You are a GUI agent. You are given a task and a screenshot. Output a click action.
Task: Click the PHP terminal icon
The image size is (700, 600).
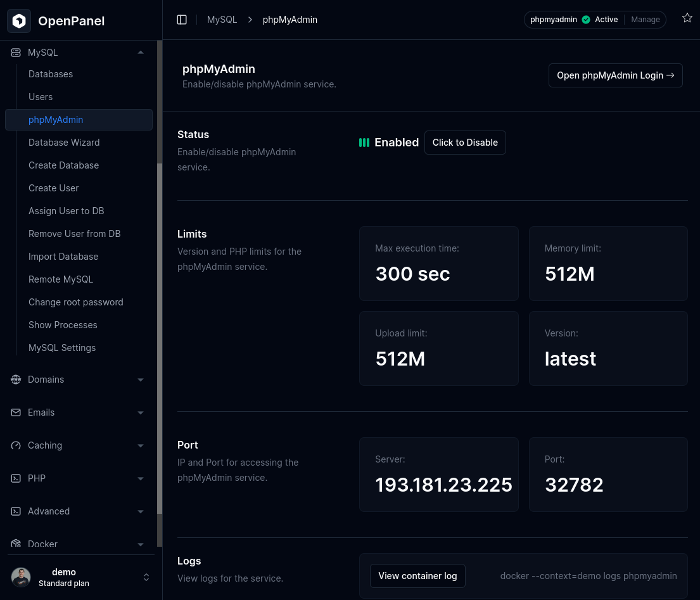pyautogui.click(x=16, y=478)
